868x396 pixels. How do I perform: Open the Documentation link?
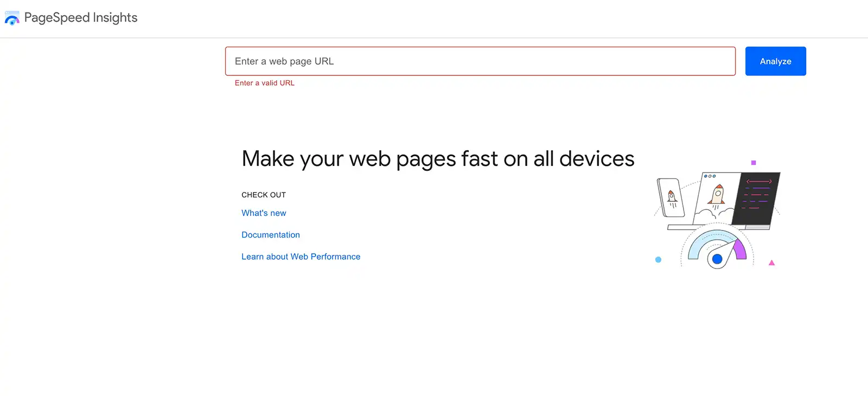(271, 235)
